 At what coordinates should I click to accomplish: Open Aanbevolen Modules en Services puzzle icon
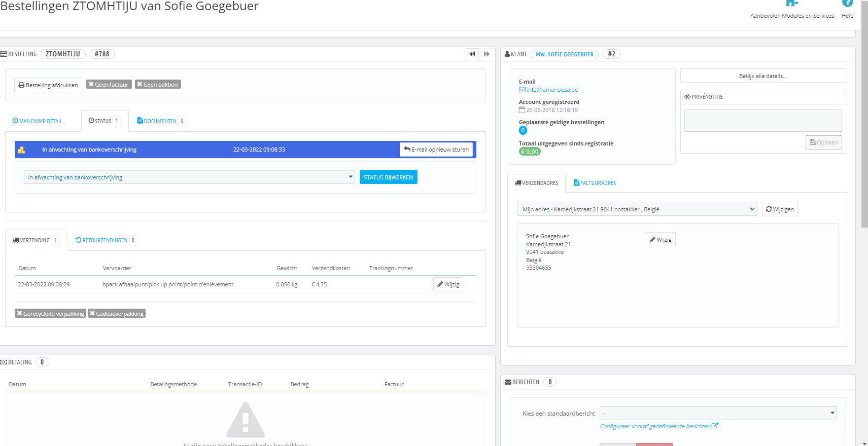(792, 4)
